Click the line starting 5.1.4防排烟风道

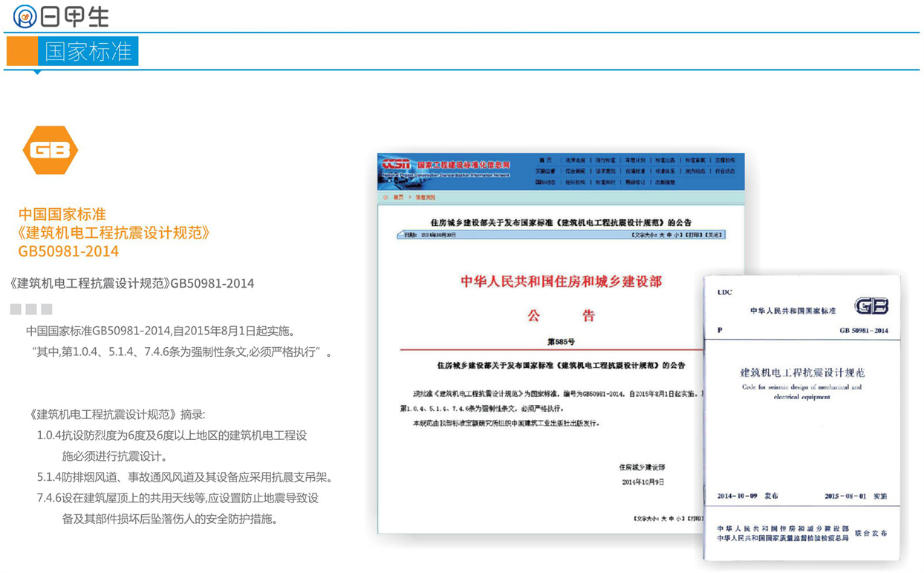click(x=186, y=477)
